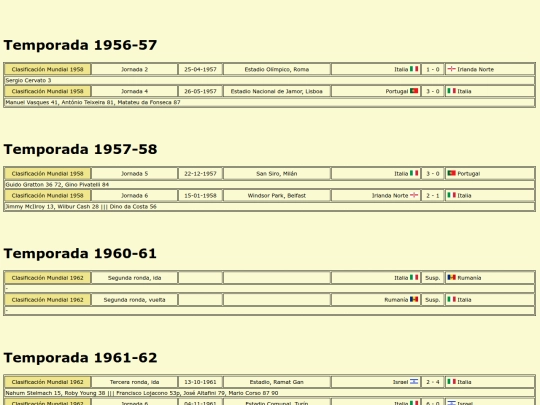This screenshot has width=540, height=405.
Task: Click the 'Jornada 2' cell
Action: [135, 69]
